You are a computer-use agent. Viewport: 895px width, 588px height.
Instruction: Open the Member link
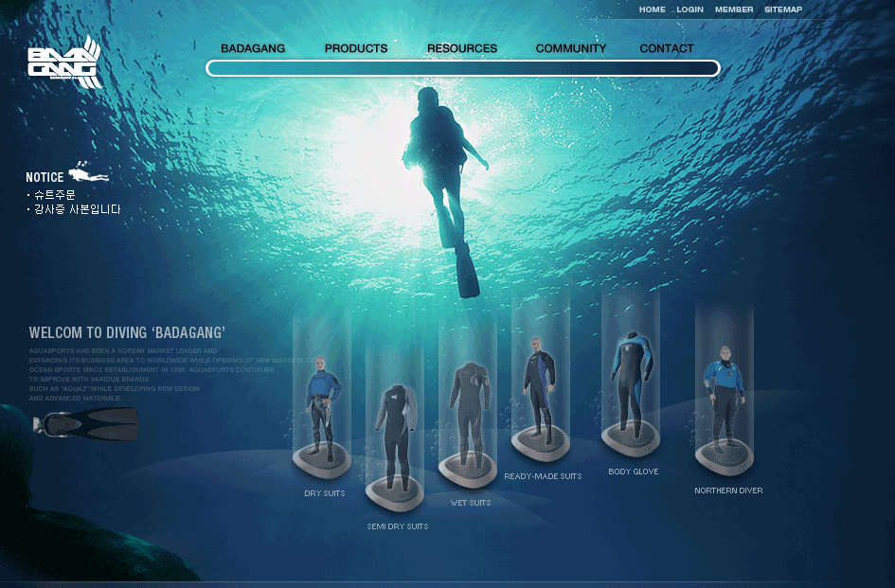pos(734,9)
